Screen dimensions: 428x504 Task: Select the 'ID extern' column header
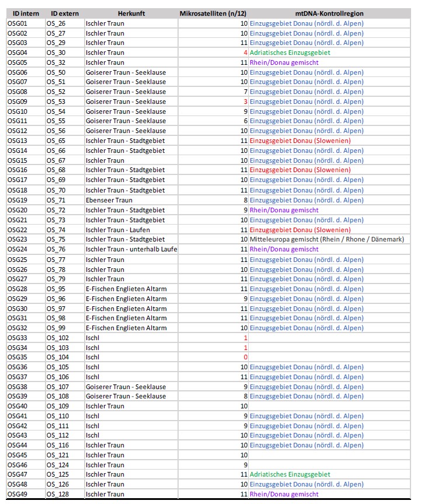coord(62,13)
